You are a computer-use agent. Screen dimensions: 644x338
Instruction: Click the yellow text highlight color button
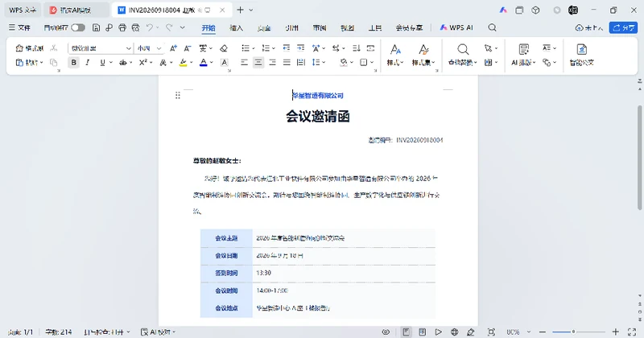(x=184, y=63)
